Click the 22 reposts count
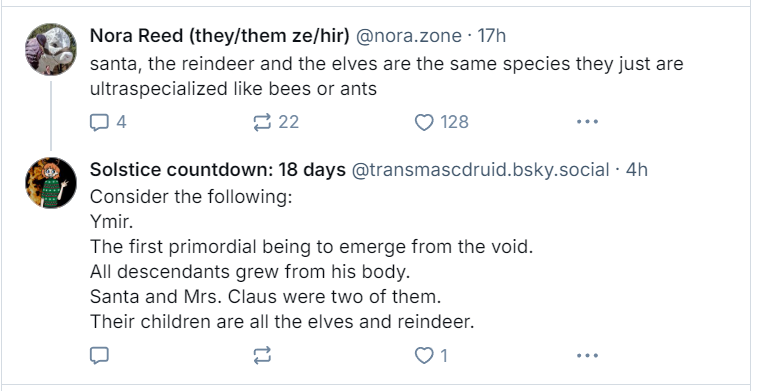Screen dimensions: 759x391 [x=288, y=122]
